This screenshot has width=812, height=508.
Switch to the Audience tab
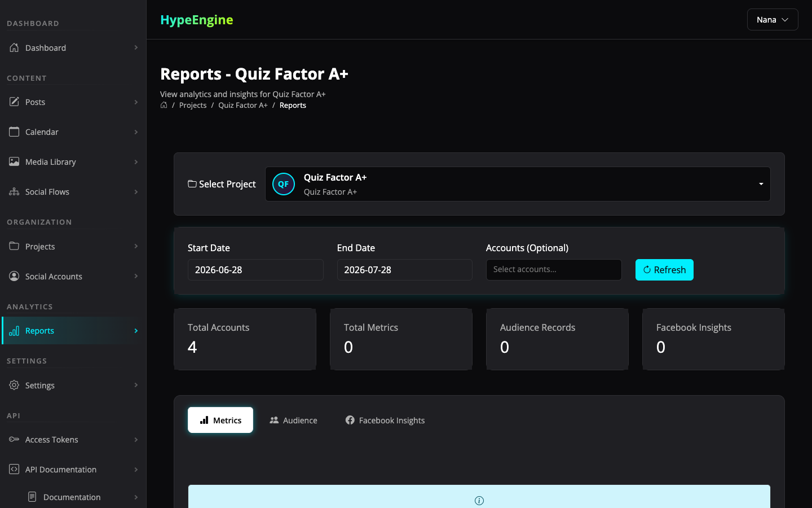[293, 420]
